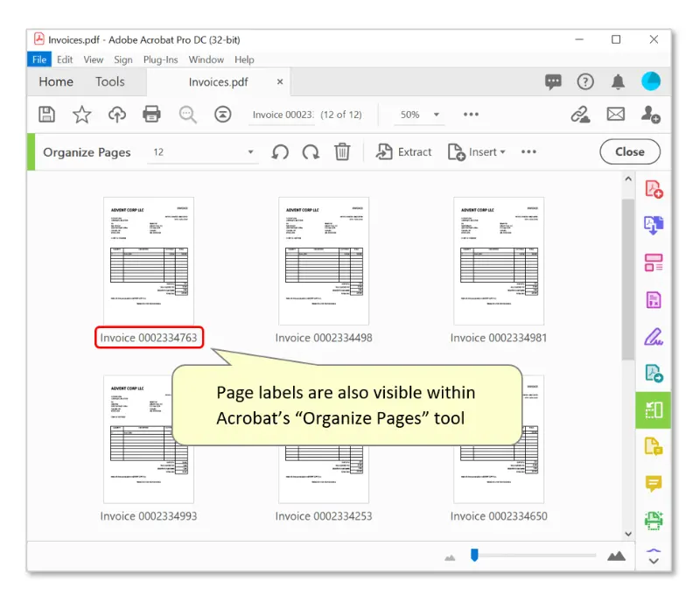Expand the 50% zoom dropdown
Viewport: 700px width, 602px height.
[437, 115]
